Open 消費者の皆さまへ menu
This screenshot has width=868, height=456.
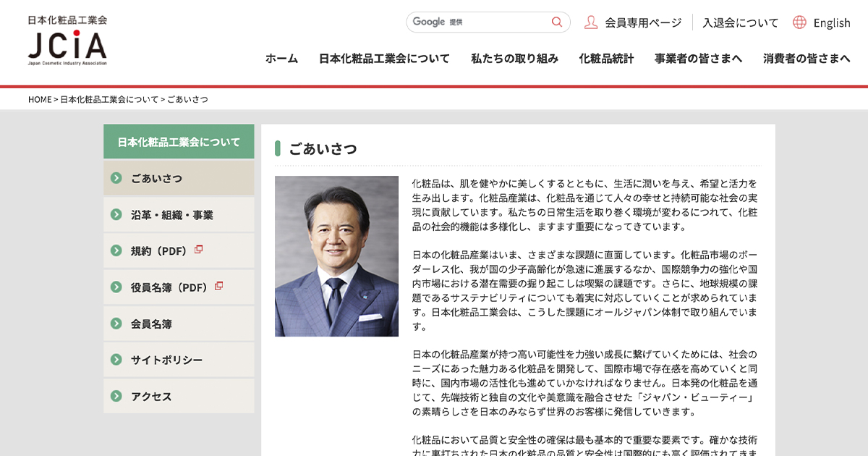[x=807, y=59]
